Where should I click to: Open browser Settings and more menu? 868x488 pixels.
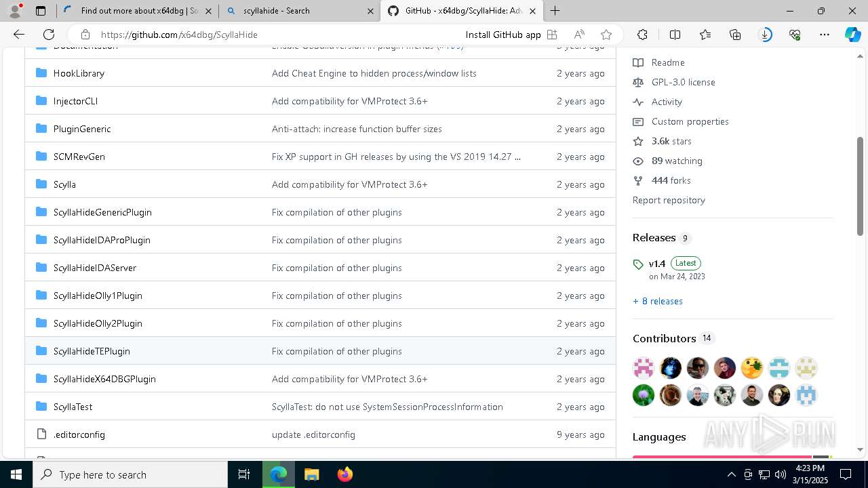[x=825, y=35]
